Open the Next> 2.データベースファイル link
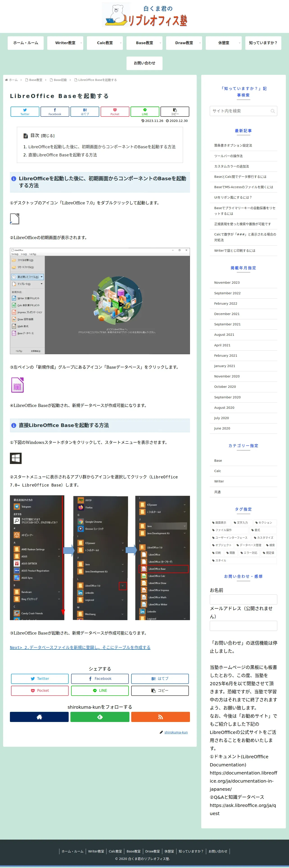The image size is (289, 868). [x=80, y=647]
